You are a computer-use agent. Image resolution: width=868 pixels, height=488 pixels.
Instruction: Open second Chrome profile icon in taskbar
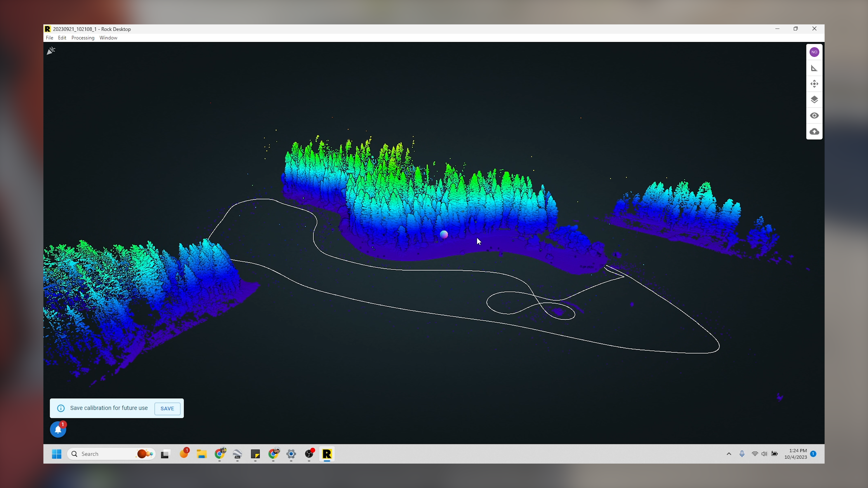coord(274,454)
